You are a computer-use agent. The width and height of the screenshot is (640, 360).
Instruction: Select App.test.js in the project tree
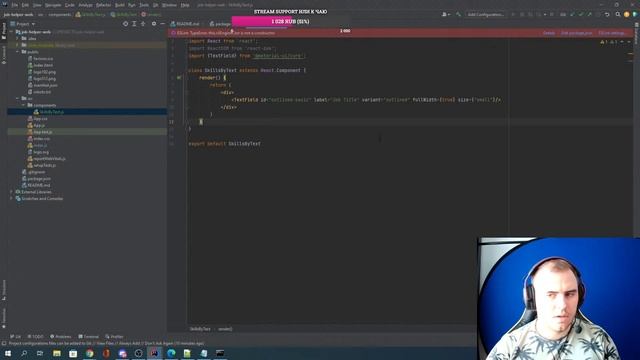[87, 132]
